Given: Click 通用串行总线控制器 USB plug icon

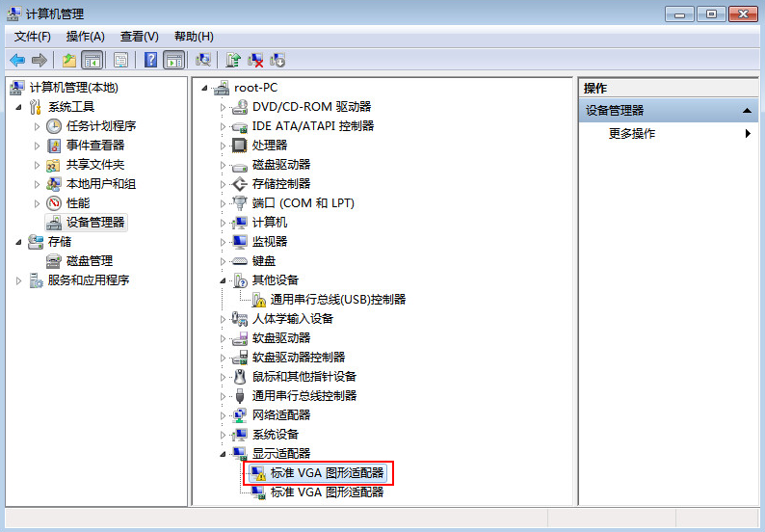Looking at the screenshot, I should coord(240,396).
